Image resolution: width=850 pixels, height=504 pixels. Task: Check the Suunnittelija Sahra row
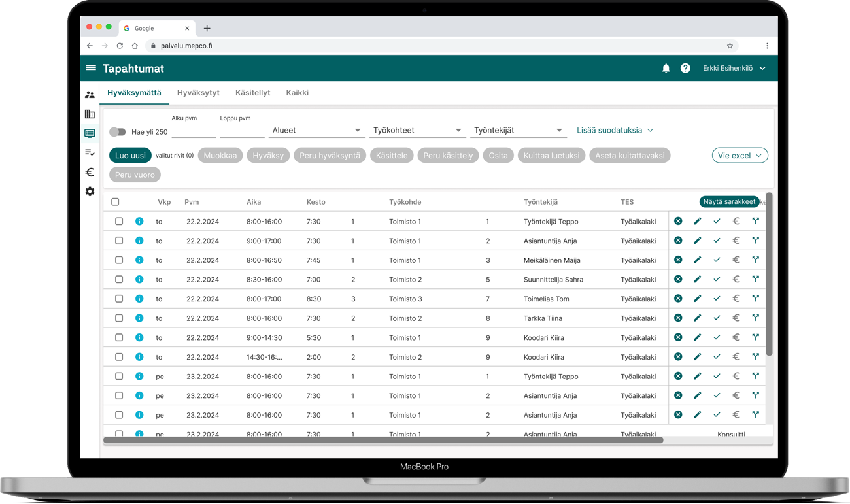click(119, 279)
